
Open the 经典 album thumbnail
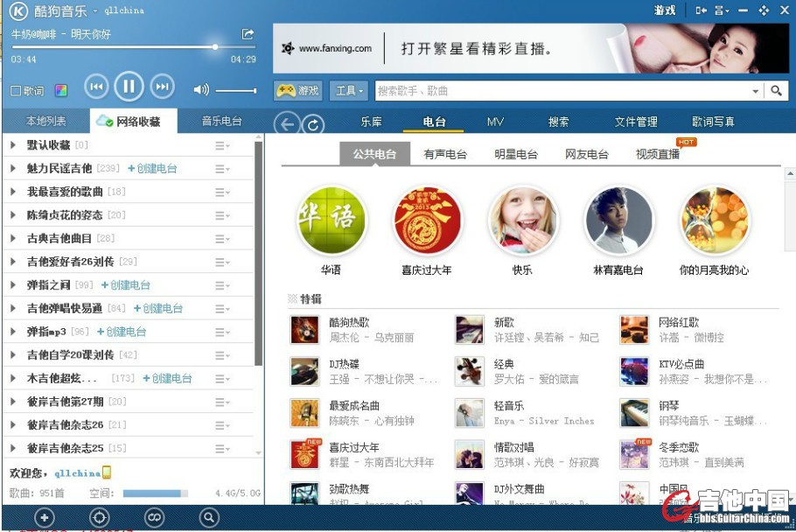click(469, 371)
